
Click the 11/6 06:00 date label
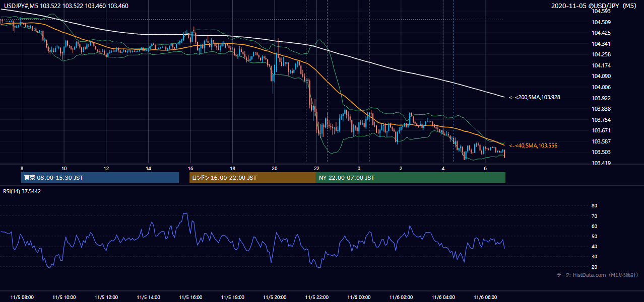485,297
